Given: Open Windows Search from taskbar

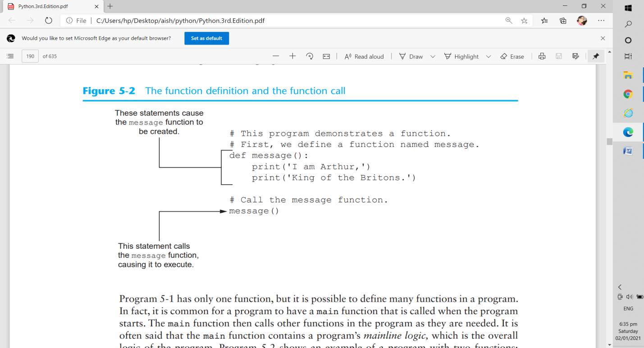Looking at the screenshot, I should click(628, 24).
